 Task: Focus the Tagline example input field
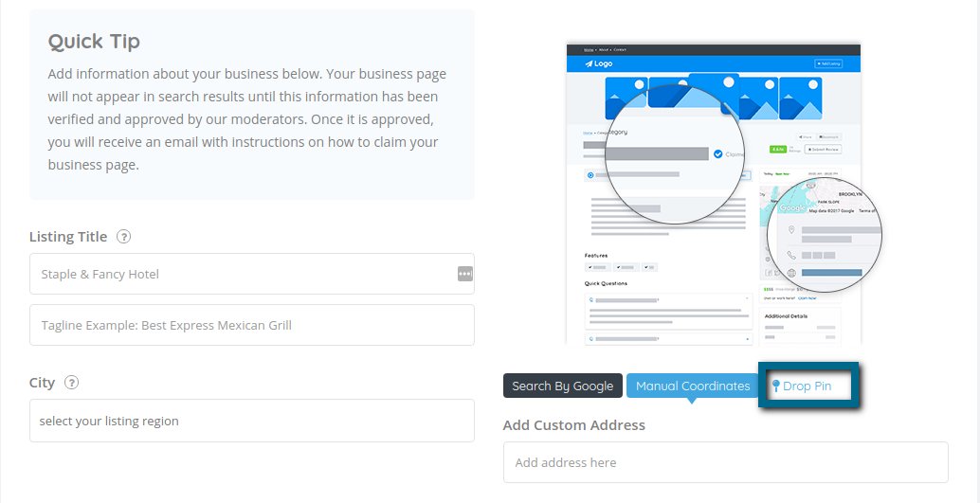pos(252,325)
